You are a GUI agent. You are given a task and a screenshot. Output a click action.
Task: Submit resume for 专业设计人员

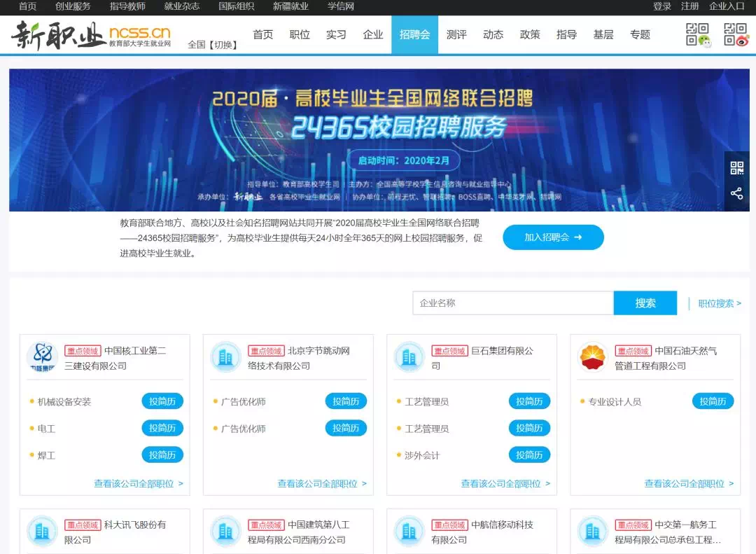(x=713, y=401)
